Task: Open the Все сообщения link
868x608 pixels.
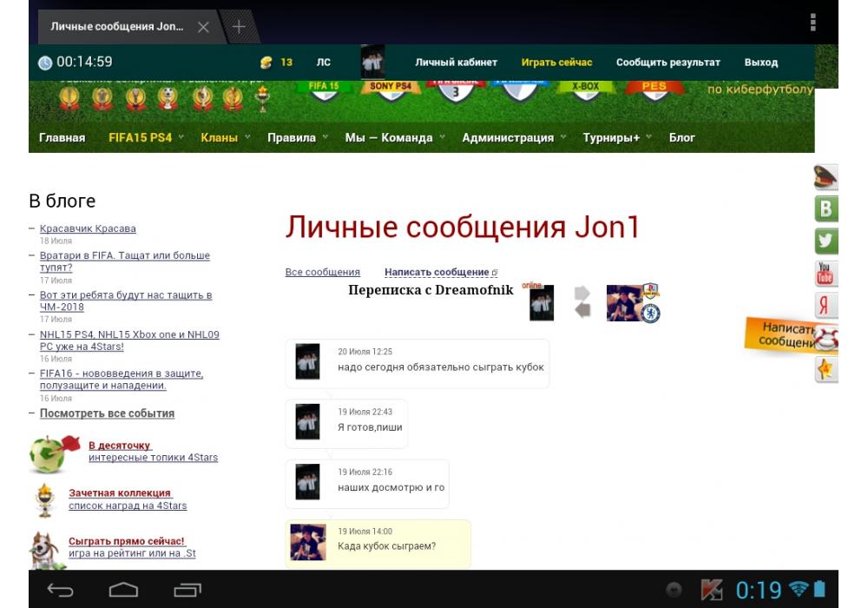Action: (322, 272)
